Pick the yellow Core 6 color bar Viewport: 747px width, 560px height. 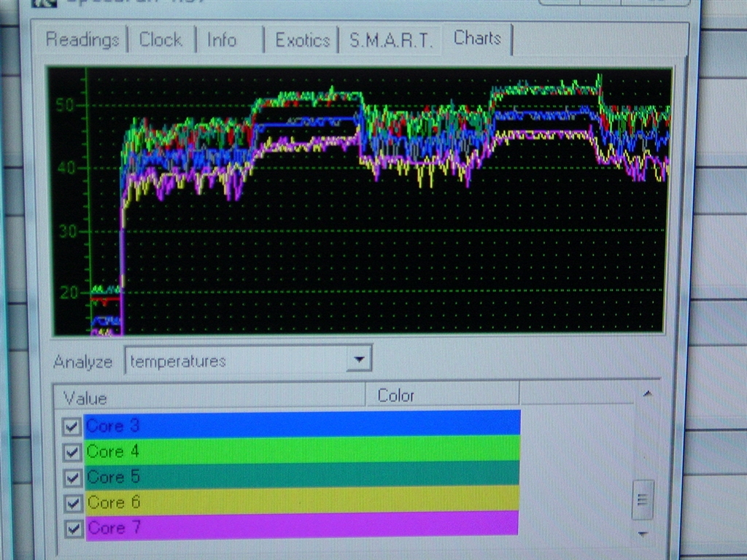pos(302,499)
